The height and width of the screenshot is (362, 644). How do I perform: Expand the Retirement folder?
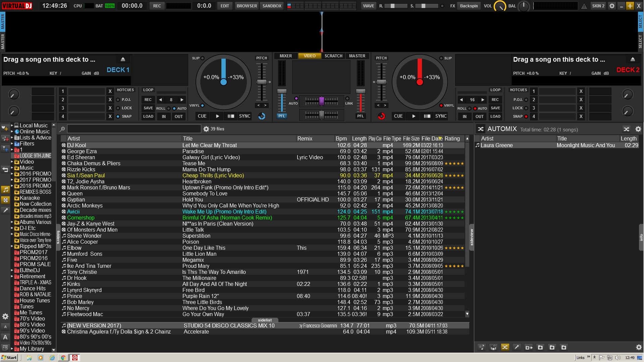[x=12, y=277]
